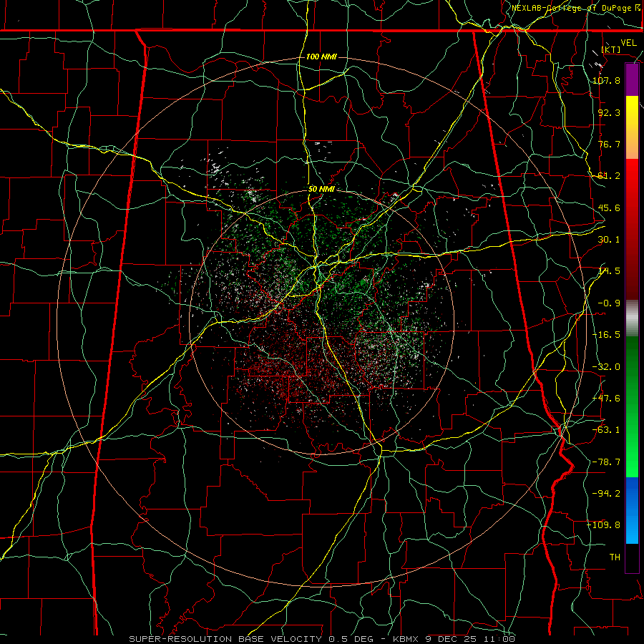Click the green segment of the color bar
This screenshot has height=644, width=644.
(x=632, y=406)
